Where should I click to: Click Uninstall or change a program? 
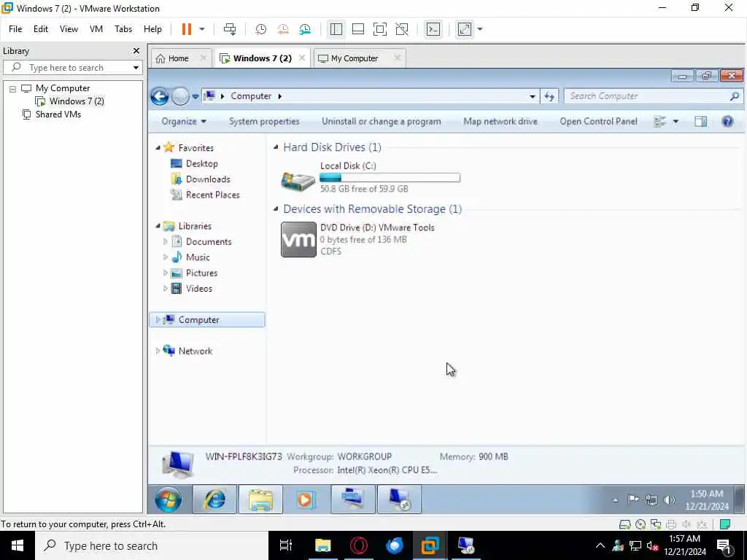click(381, 122)
